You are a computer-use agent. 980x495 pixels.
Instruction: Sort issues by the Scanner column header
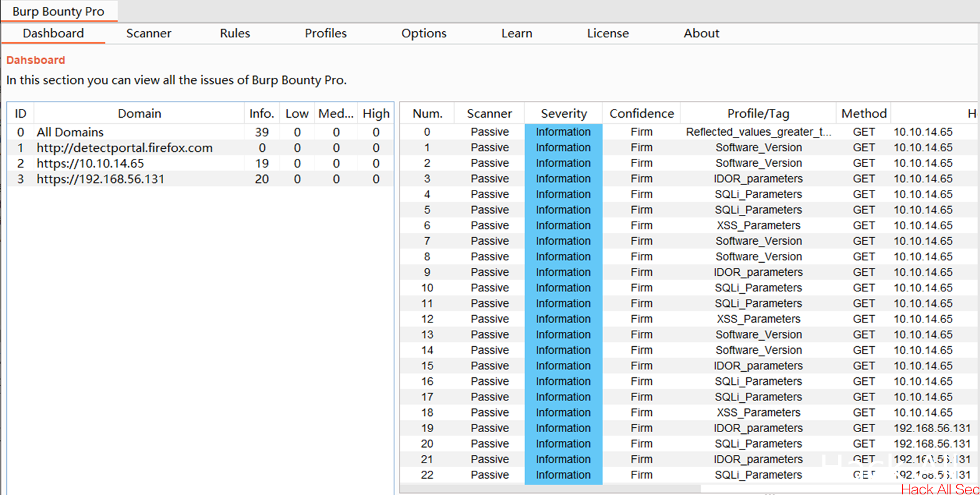(x=490, y=113)
